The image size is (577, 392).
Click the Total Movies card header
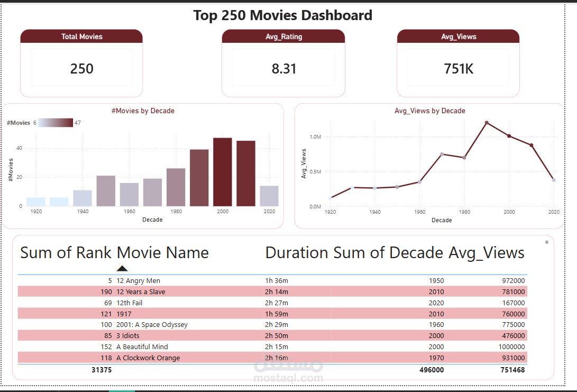click(x=81, y=37)
